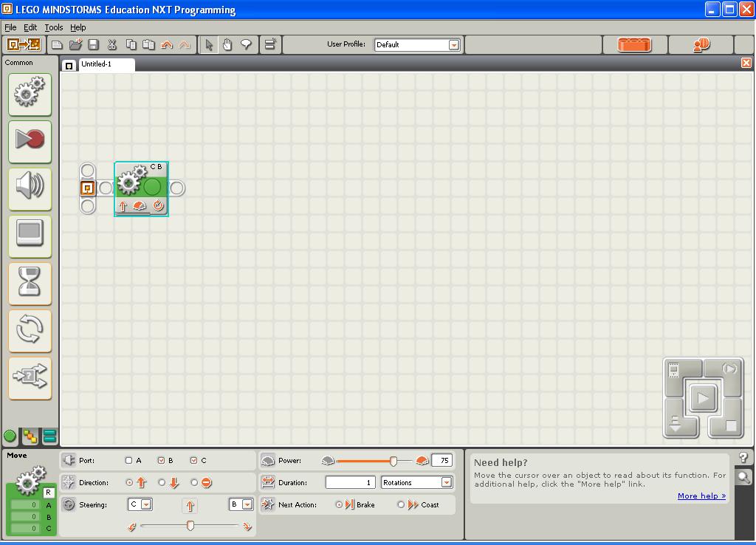This screenshot has height=545, width=756.
Task: Reset rotation feedback with R button
Action: pos(48,493)
